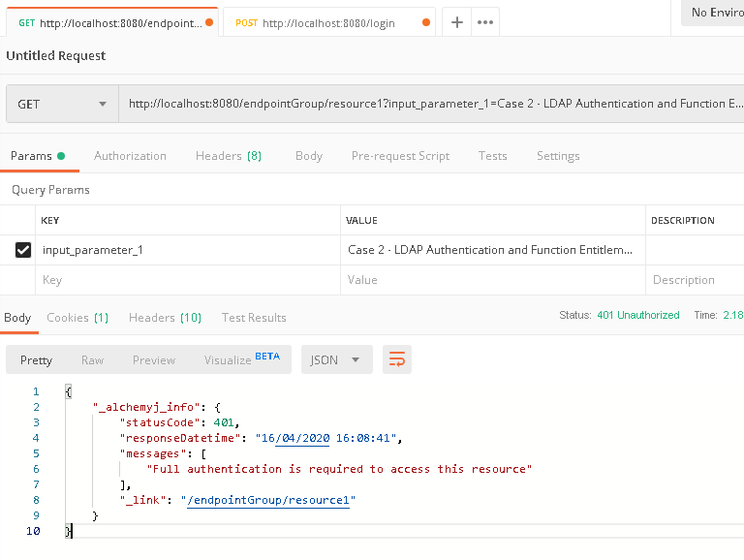Open the request Headers (8) tab
The image size is (744, 560).
pos(228,156)
